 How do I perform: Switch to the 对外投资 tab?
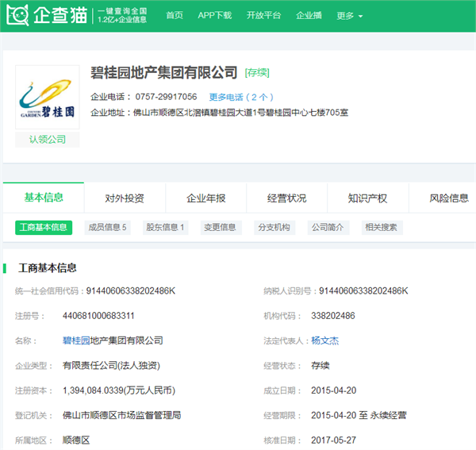(125, 198)
